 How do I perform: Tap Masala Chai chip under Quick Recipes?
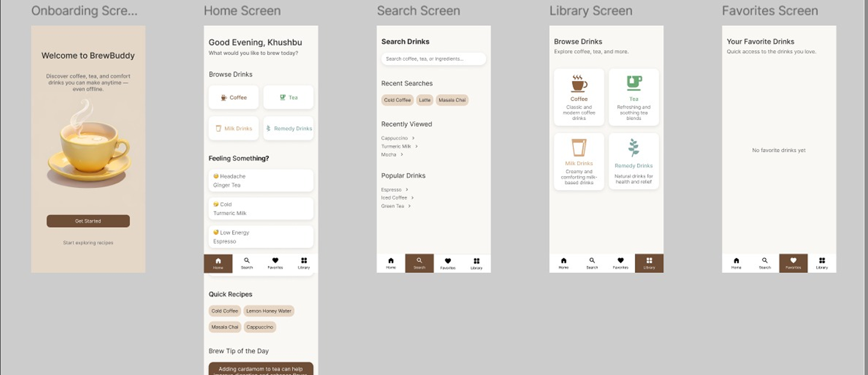coord(225,327)
